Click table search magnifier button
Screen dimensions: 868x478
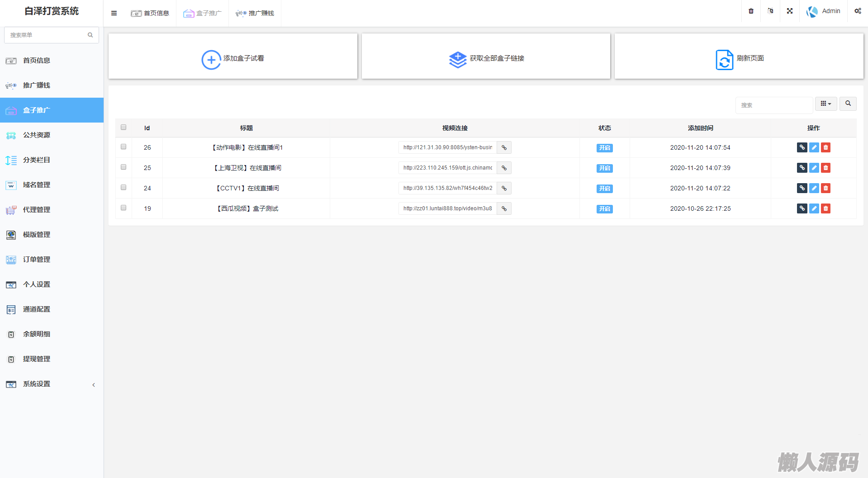tap(848, 104)
